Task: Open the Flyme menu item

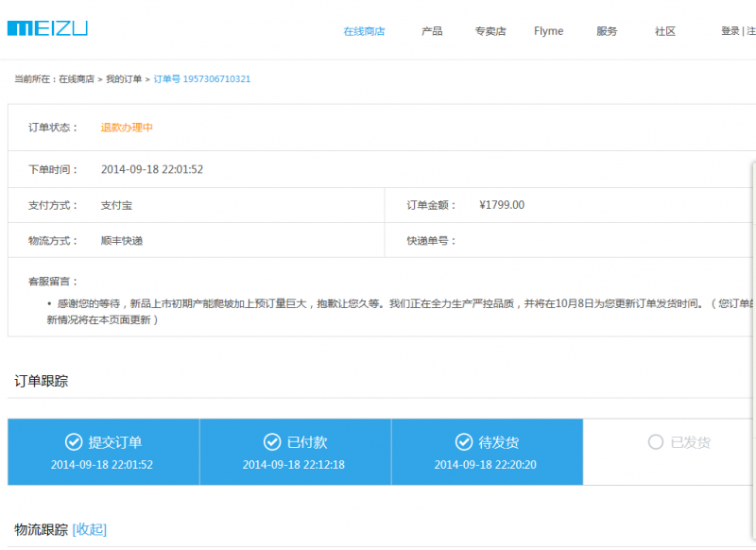Action: (549, 31)
